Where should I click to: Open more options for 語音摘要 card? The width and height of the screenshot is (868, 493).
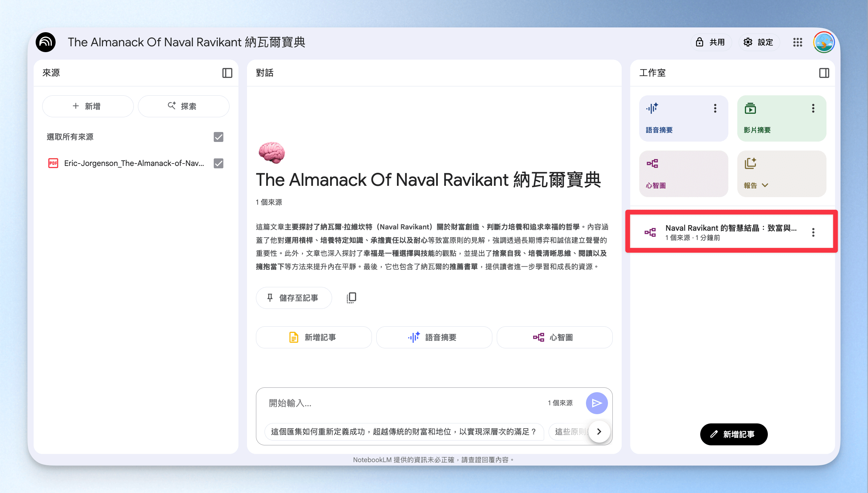[x=715, y=108]
